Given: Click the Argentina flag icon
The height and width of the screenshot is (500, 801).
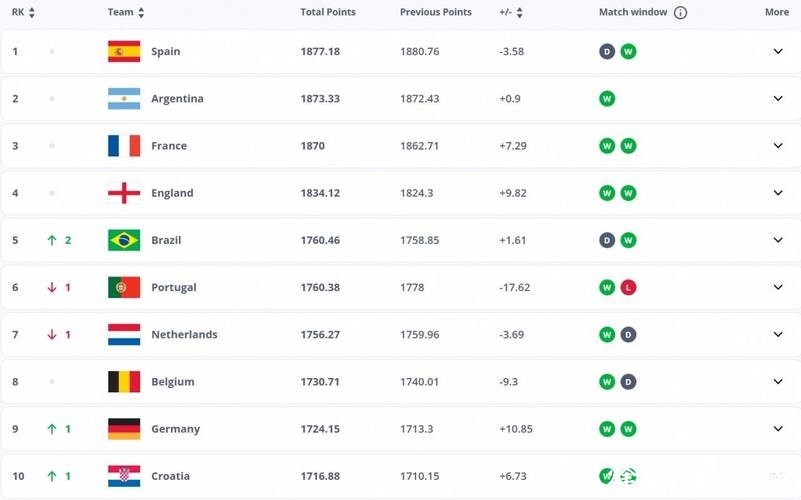Looking at the screenshot, I should pyautogui.click(x=124, y=99).
